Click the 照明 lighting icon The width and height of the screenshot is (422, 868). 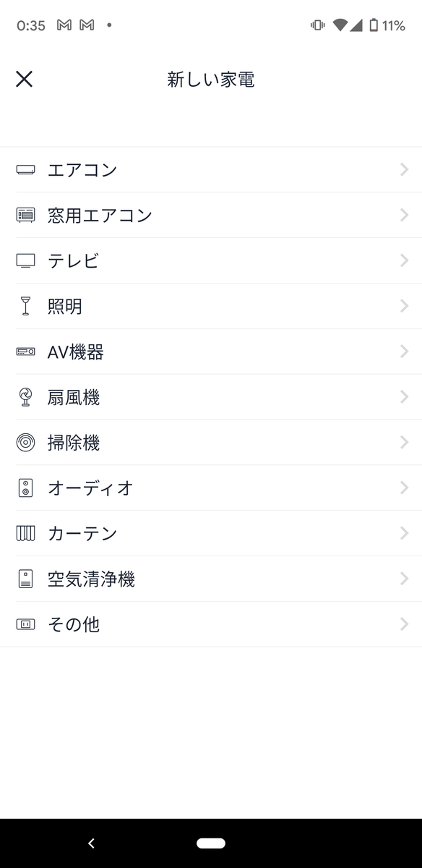click(x=26, y=306)
